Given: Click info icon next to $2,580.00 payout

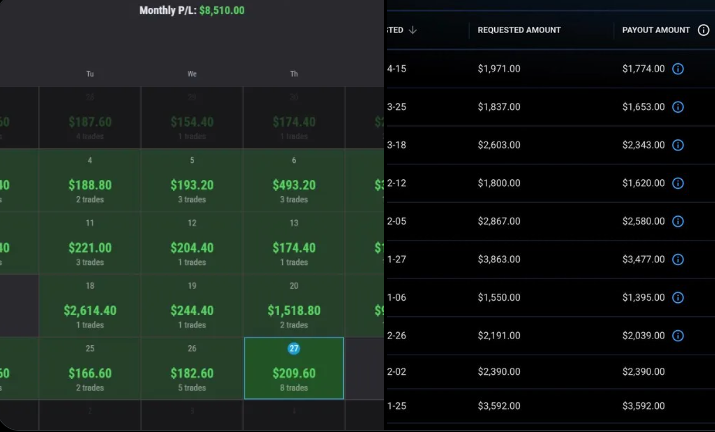Looking at the screenshot, I should 678,221.
